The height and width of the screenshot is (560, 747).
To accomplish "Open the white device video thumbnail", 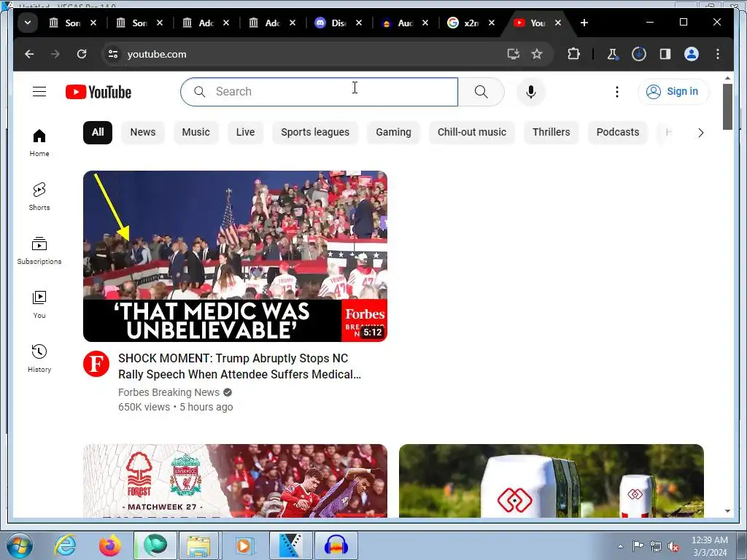I will click(551, 481).
